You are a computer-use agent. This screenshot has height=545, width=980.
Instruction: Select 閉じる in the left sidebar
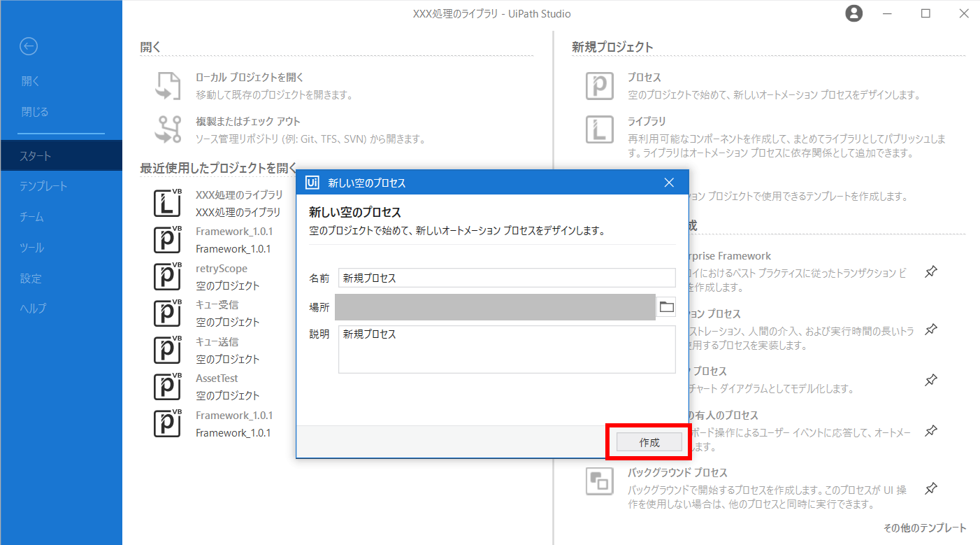pyautogui.click(x=35, y=112)
